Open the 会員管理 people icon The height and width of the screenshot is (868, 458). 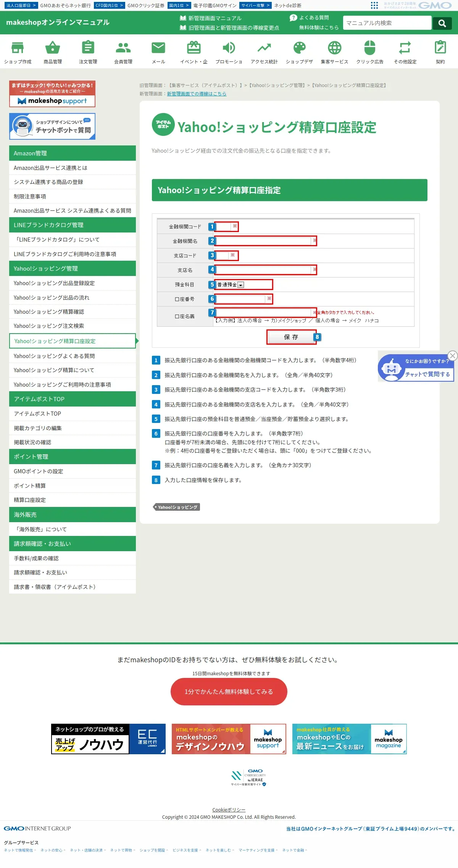coord(123,48)
